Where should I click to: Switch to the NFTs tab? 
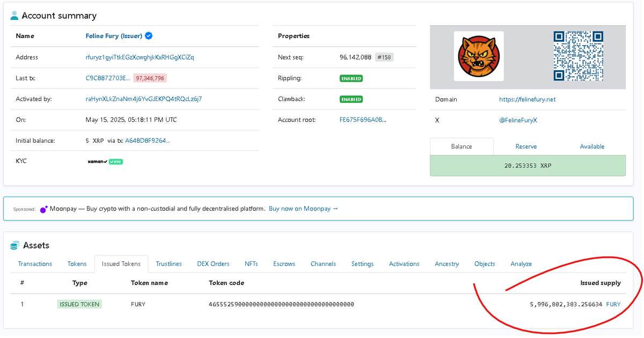(251, 264)
